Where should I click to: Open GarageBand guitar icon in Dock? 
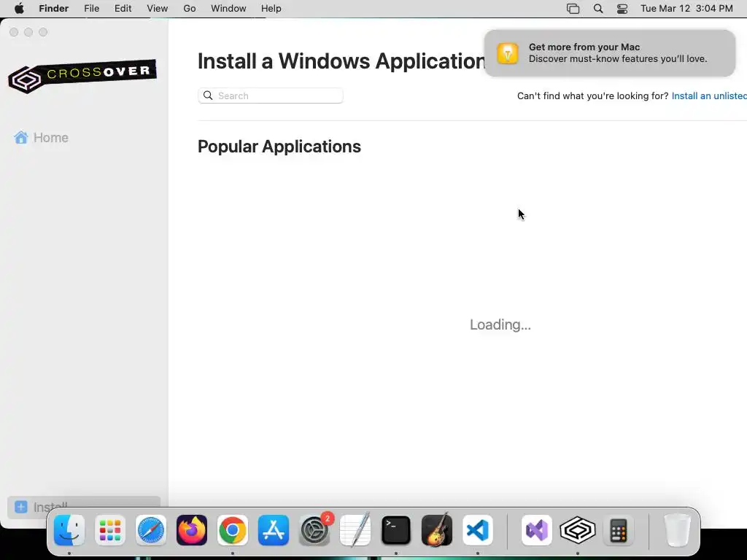437,530
